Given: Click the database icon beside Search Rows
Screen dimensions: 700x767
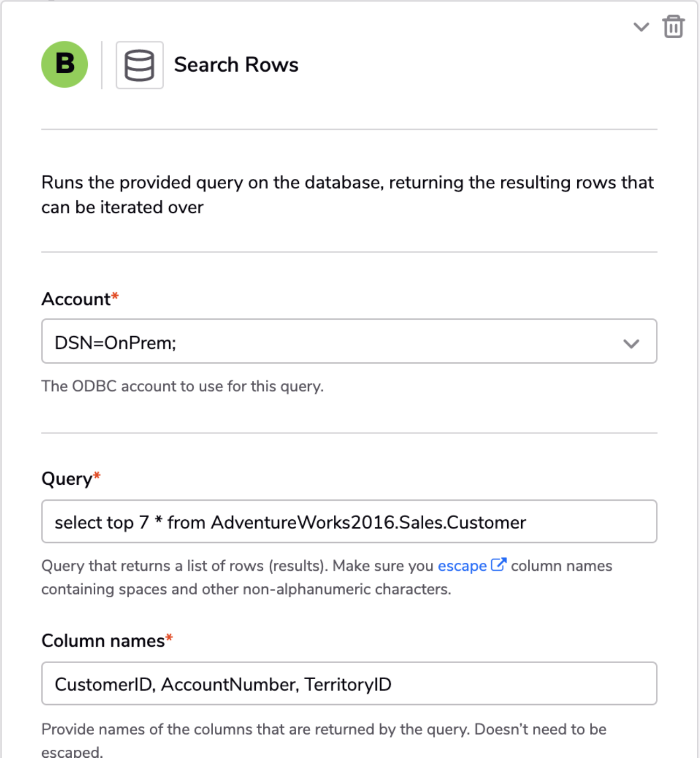Looking at the screenshot, I should click(139, 65).
